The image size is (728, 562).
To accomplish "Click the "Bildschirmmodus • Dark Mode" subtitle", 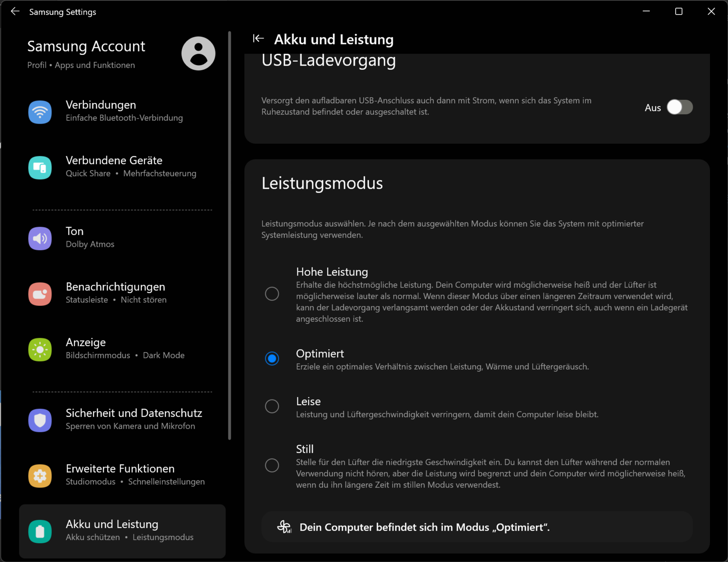I will (125, 355).
